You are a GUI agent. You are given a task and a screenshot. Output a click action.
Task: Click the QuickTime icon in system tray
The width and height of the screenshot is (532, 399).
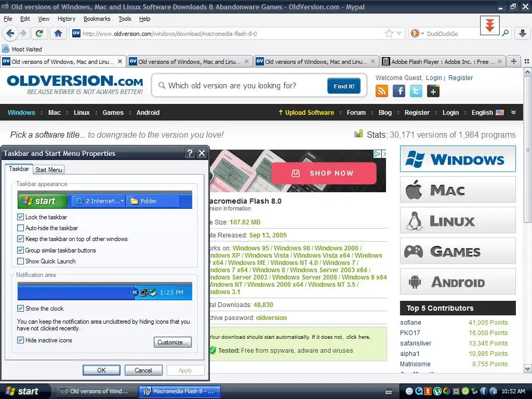[419, 391]
